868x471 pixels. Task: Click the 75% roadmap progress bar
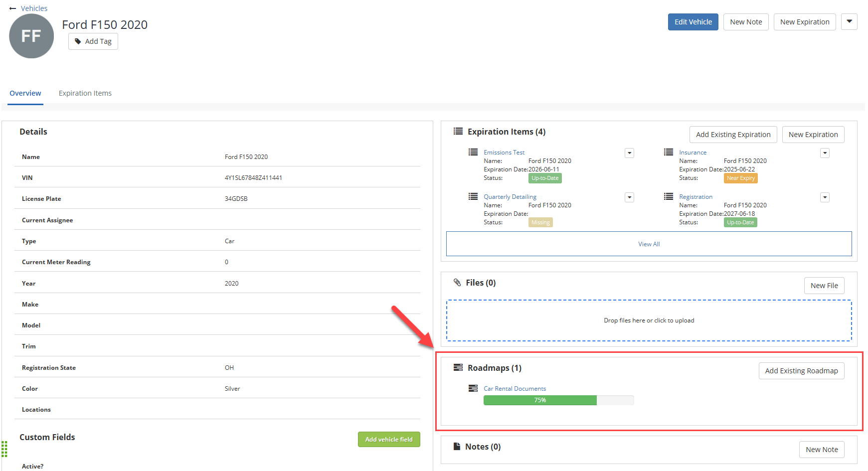coord(558,400)
